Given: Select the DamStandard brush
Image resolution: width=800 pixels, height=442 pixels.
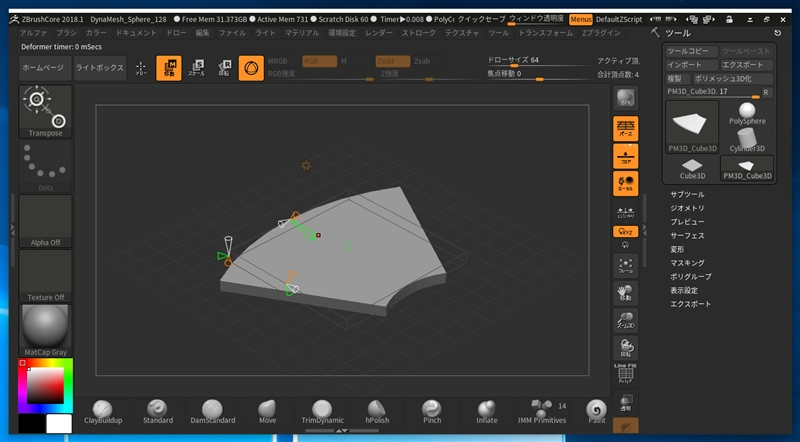Looking at the screenshot, I should (x=213, y=412).
